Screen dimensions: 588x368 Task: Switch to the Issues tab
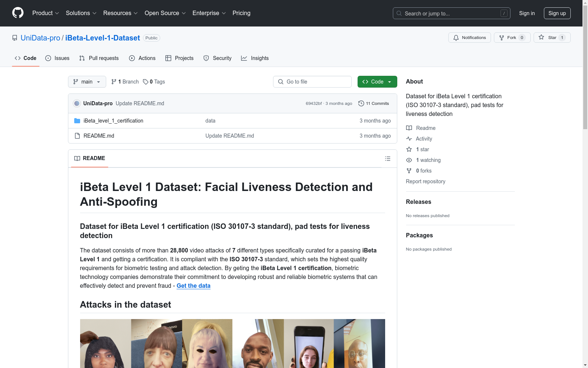57,58
